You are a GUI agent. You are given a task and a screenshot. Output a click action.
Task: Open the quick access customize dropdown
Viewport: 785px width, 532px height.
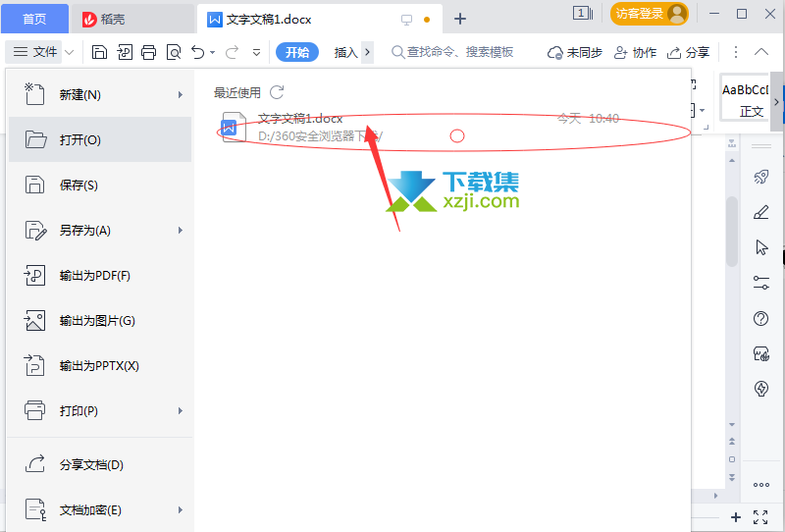tap(256, 53)
